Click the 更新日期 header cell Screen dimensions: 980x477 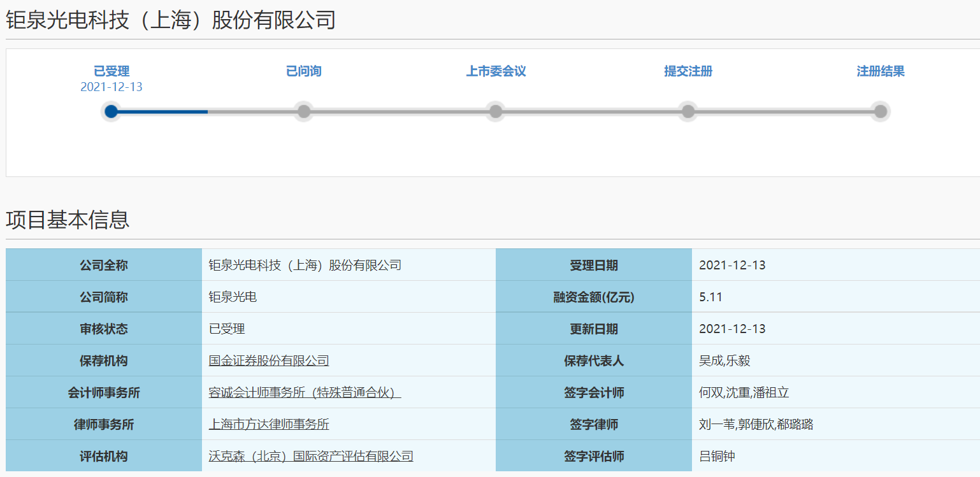(x=594, y=329)
